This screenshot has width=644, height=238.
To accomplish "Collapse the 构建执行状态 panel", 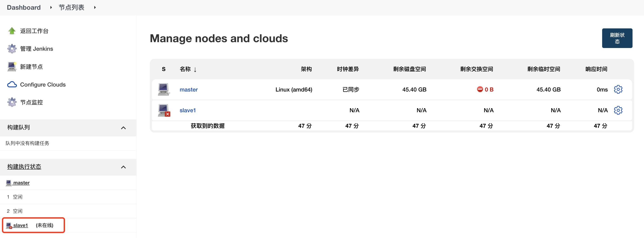I will (x=123, y=167).
